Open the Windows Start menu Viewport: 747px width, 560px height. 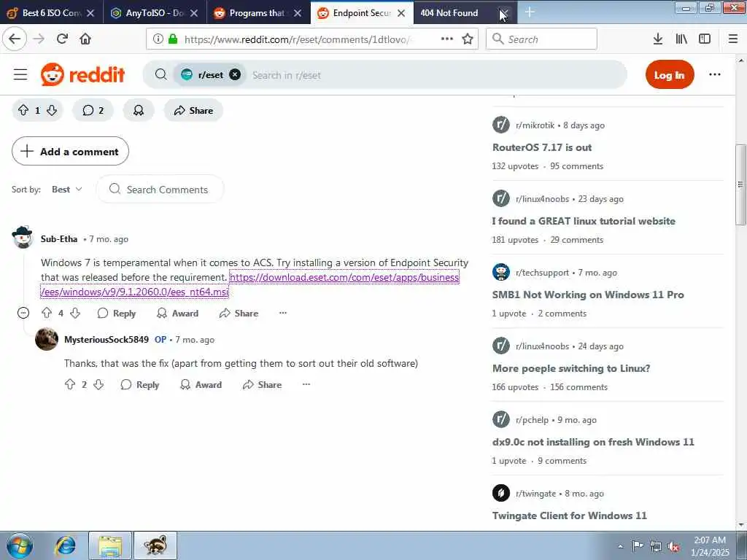20,545
